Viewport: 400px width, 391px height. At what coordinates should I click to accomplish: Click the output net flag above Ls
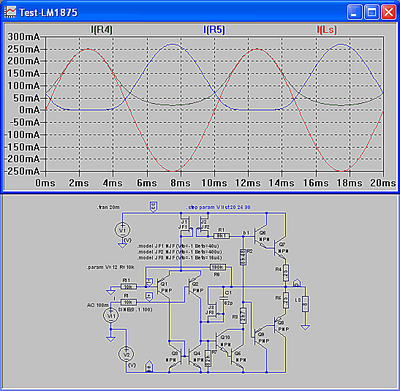pyautogui.click(x=297, y=284)
